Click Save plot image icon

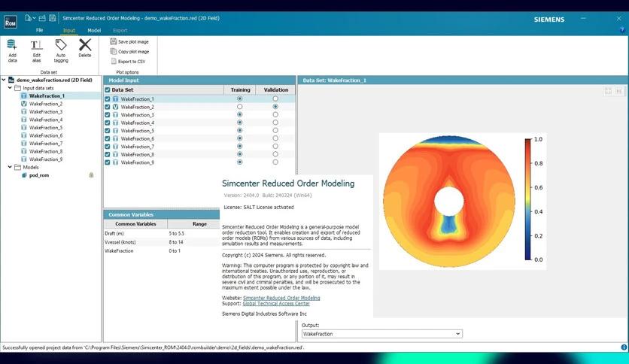coord(113,42)
